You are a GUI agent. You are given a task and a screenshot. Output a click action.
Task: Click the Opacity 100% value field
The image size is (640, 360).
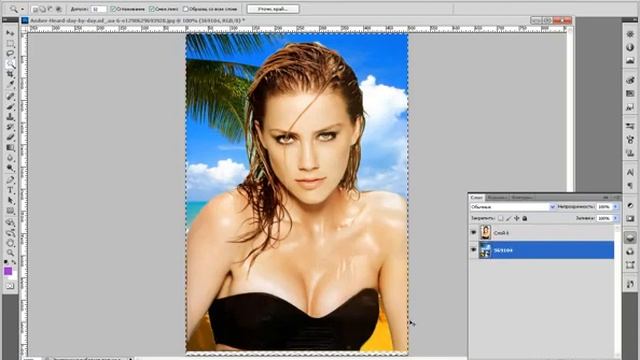coord(604,207)
